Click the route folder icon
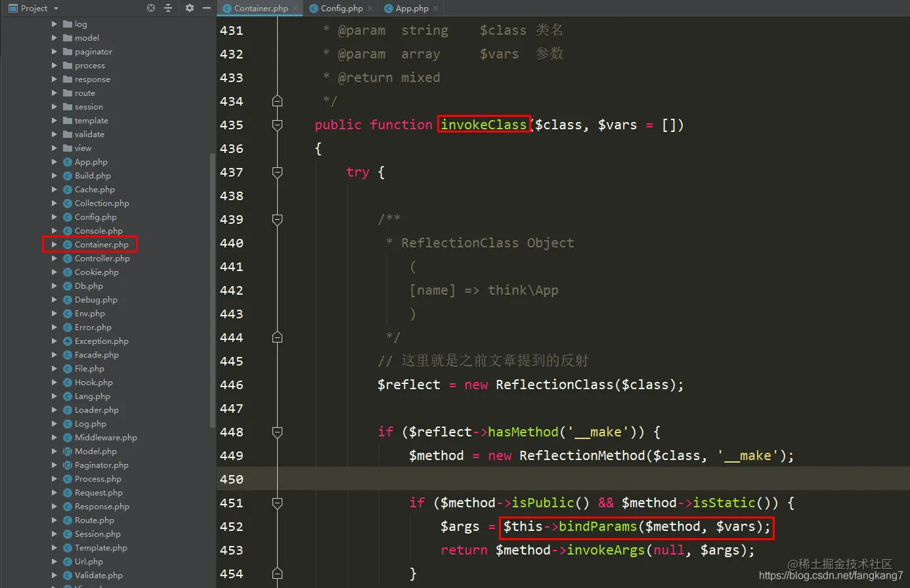910x588 pixels. [x=67, y=93]
